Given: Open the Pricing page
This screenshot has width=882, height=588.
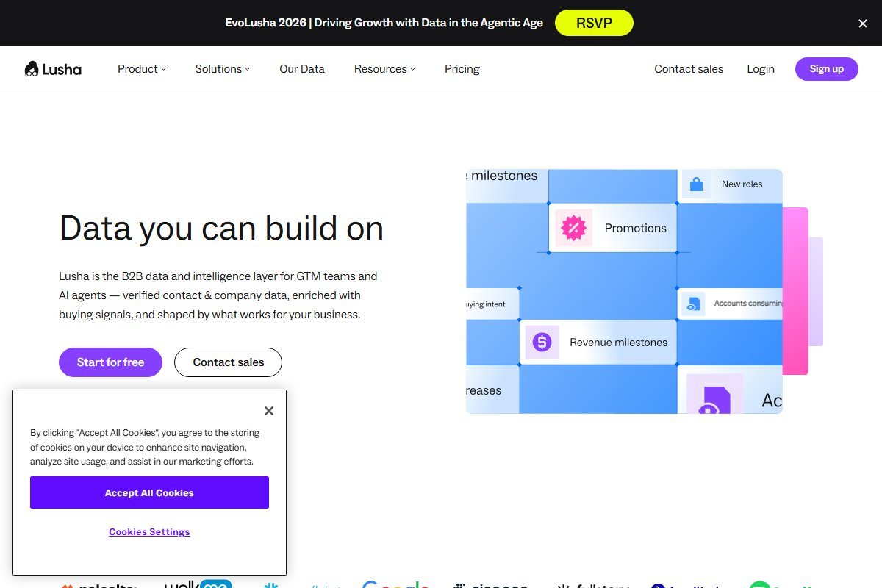Looking at the screenshot, I should click(462, 69).
